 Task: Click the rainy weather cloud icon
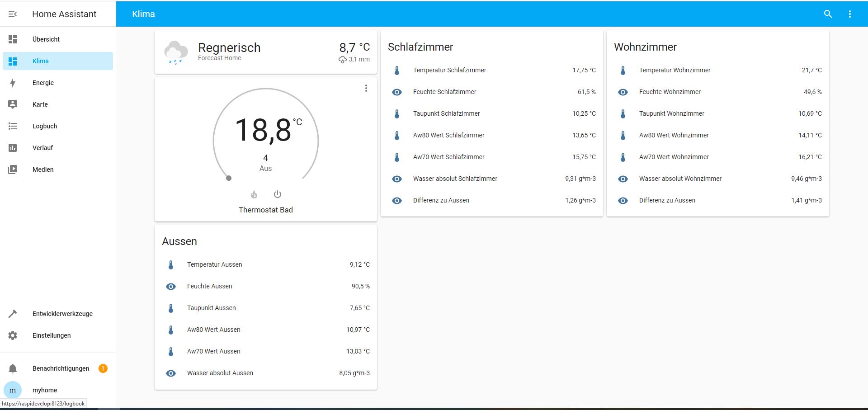[x=176, y=52]
